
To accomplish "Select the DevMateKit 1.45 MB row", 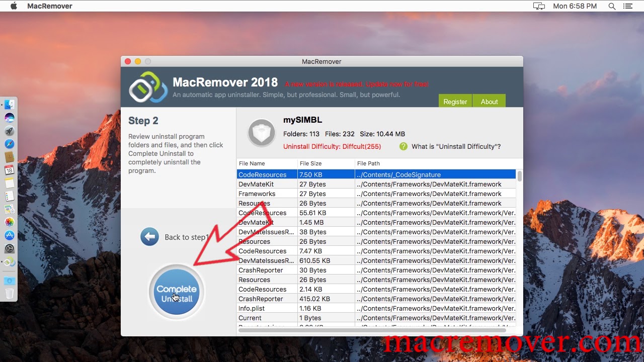I will pos(376,222).
